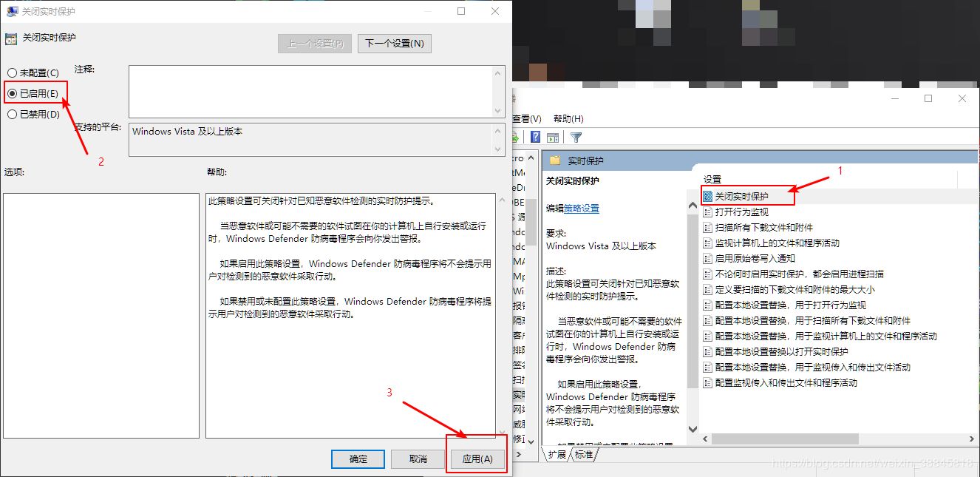980x477 pixels.
Task: Maximize the 关闭实时保护 dialog window
Action: pos(461,11)
